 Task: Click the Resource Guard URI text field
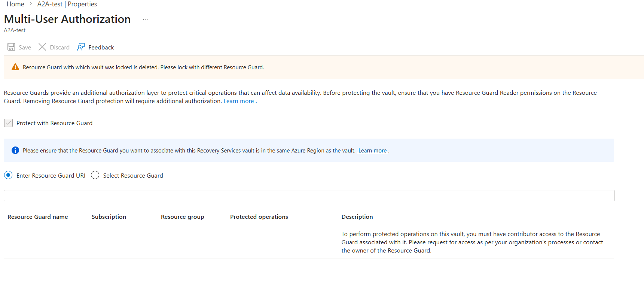pos(309,196)
